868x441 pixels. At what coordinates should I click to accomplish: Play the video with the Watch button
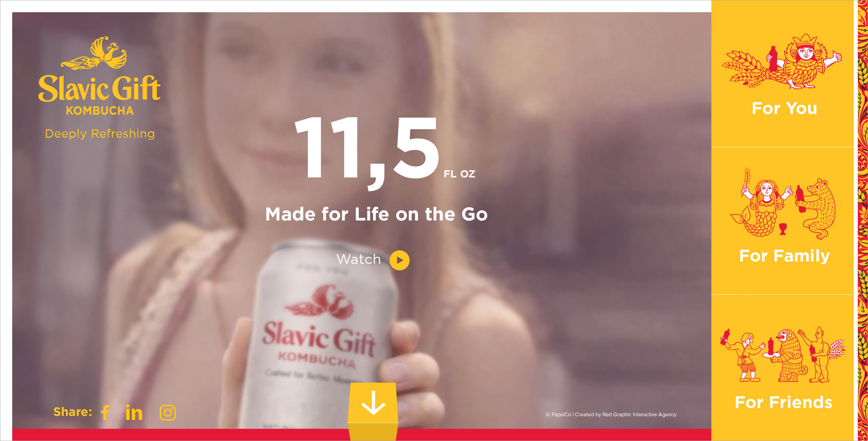pos(399,260)
